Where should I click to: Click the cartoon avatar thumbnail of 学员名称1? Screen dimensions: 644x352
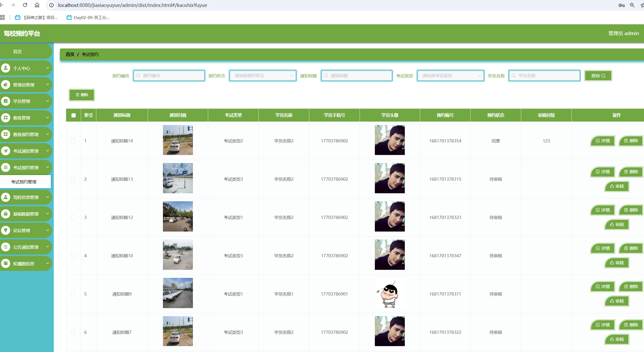(390, 294)
